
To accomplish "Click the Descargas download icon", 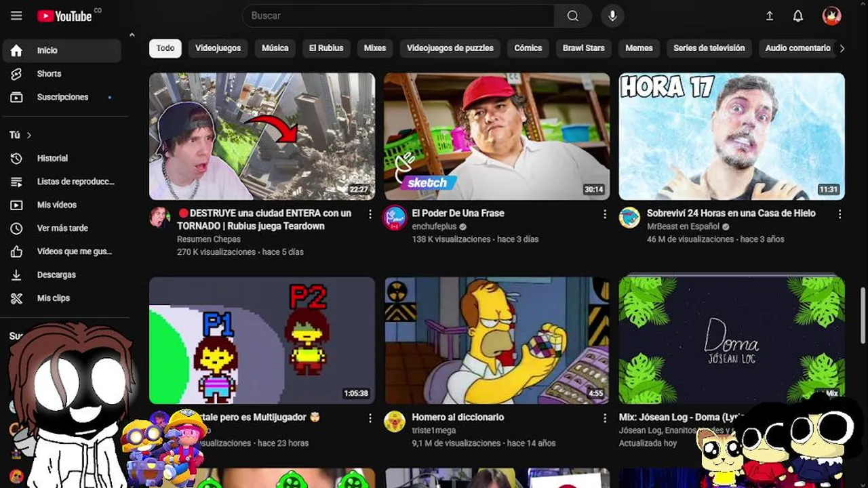I will (16, 274).
